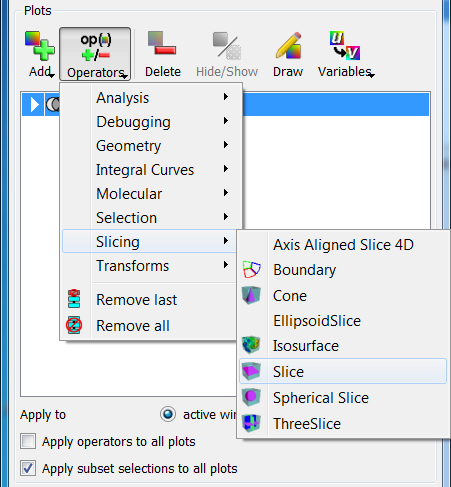Click the Delete plot icon

(162, 43)
